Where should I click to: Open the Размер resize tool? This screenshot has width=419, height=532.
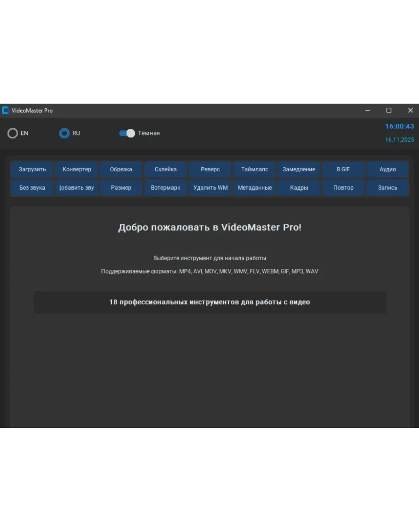click(121, 188)
